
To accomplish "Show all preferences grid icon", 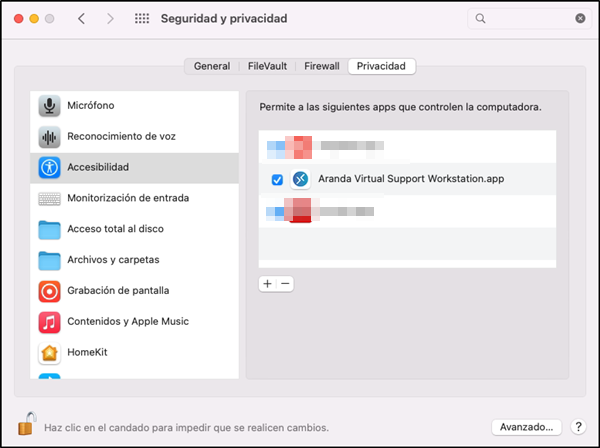I will pyautogui.click(x=142, y=18).
